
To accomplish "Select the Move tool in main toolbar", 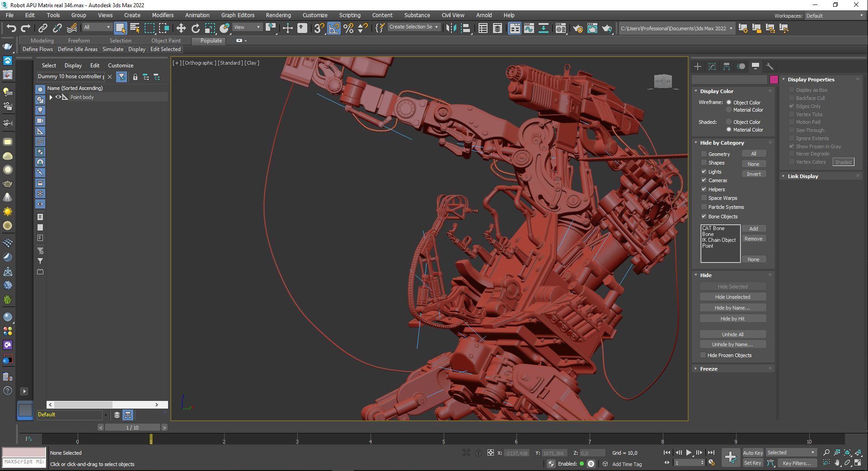I will click(181, 28).
